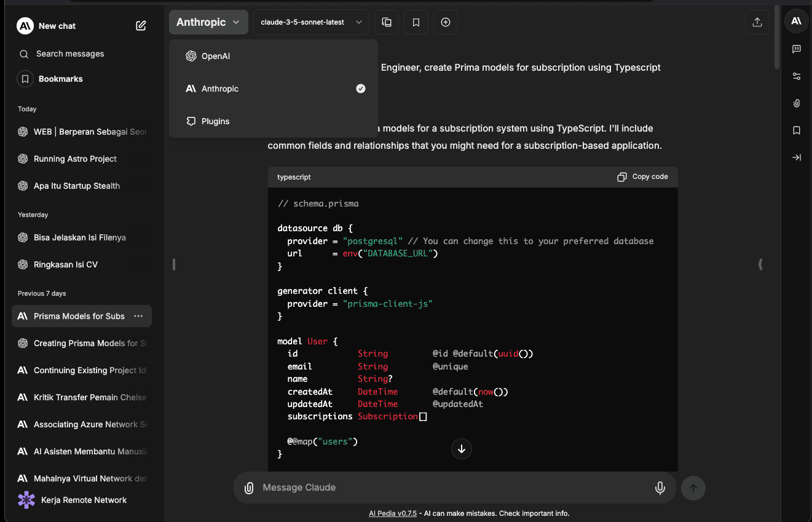
Task: Click the share/export icon at top right
Action: [x=757, y=22]
